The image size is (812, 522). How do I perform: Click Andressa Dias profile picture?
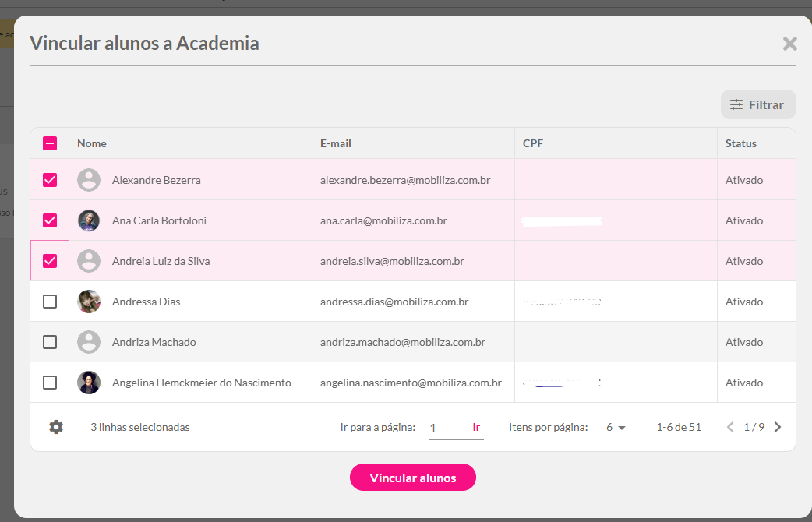click(x=89, y=302)
